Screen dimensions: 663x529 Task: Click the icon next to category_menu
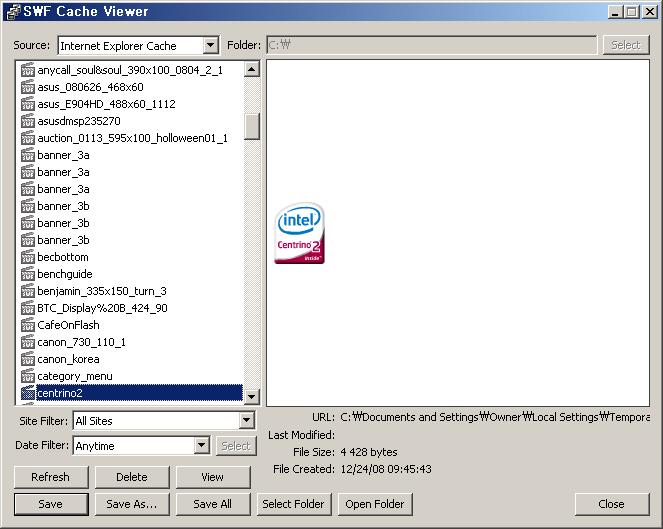27,376
